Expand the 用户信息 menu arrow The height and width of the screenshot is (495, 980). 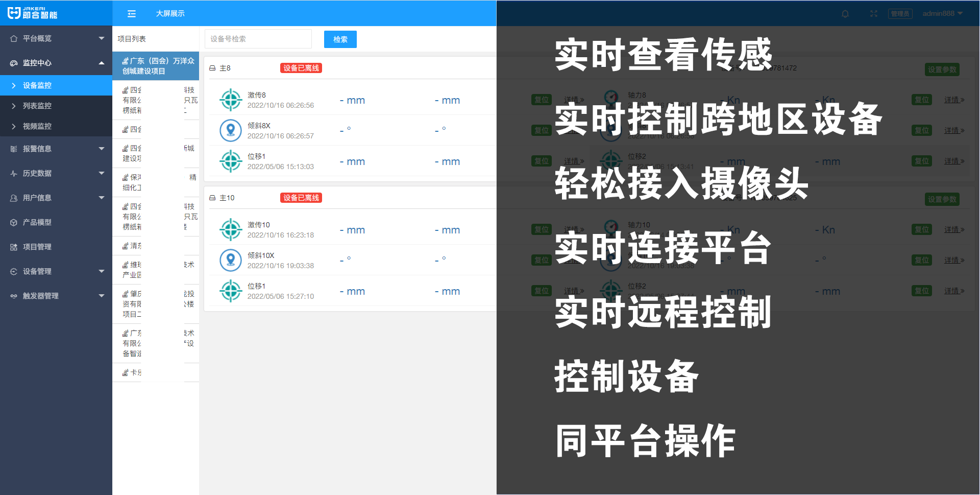(102, 198)
